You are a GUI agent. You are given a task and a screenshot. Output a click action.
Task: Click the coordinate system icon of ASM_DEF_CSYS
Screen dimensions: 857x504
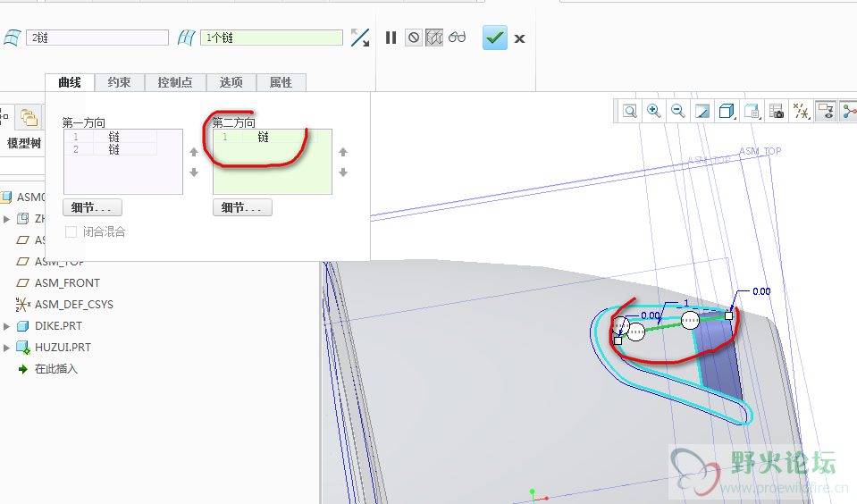point(23,305)
